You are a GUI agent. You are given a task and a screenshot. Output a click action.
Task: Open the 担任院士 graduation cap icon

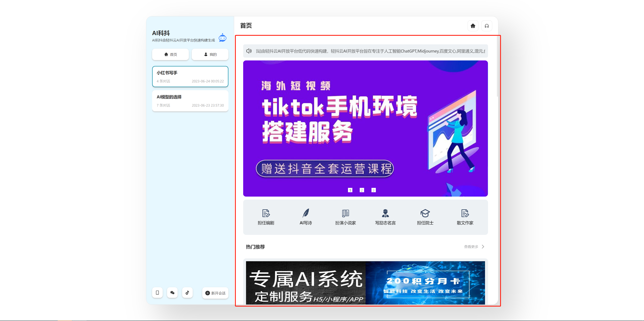click(x=425, y=213)
